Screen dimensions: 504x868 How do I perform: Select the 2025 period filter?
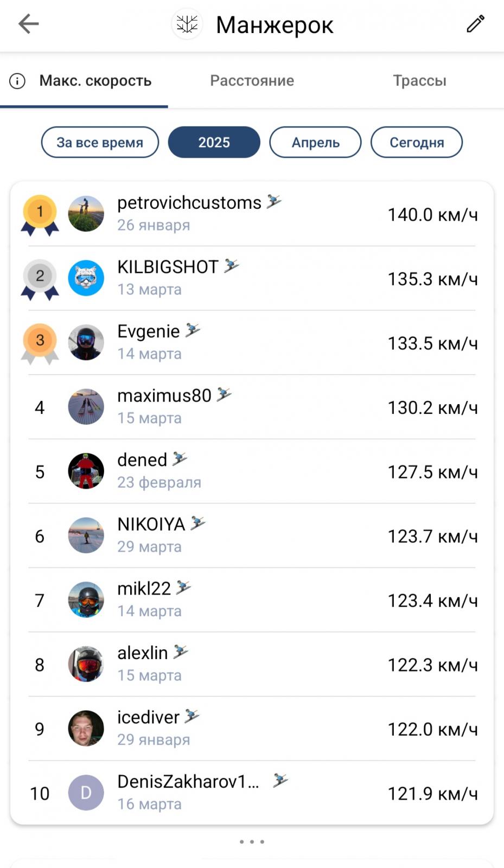pyautogui.click(x=214, y=142)
